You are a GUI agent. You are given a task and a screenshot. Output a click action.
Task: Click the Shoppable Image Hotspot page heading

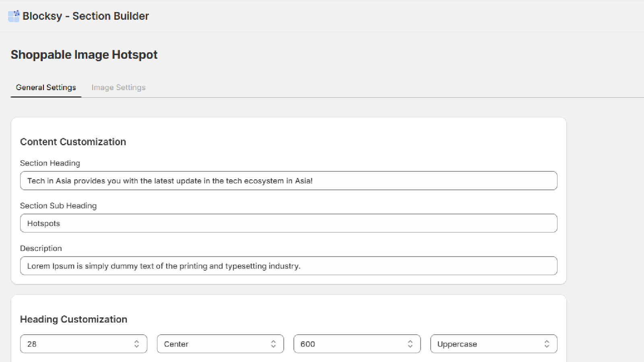click(84, 55)
